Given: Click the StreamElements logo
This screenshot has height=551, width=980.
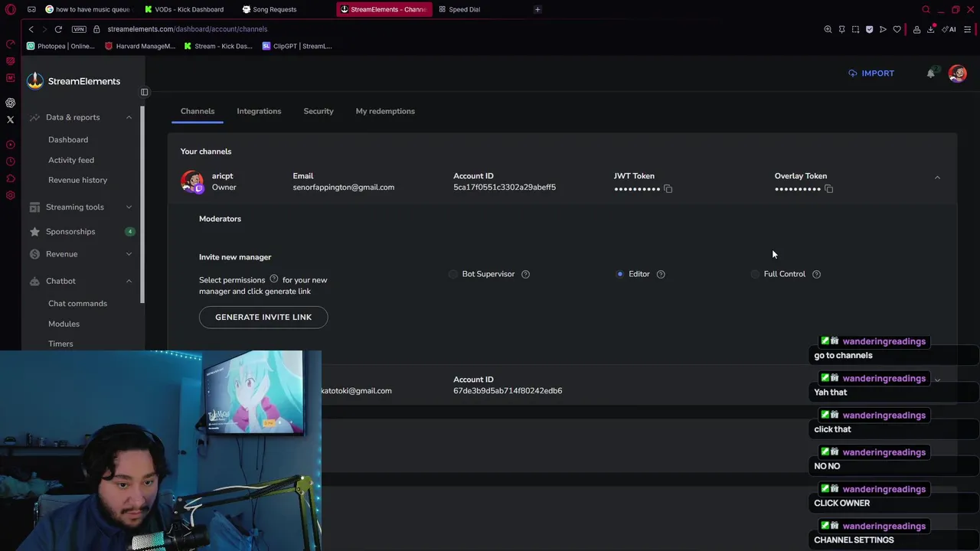Looking at the screenshot, I should (x=73, y=81).
